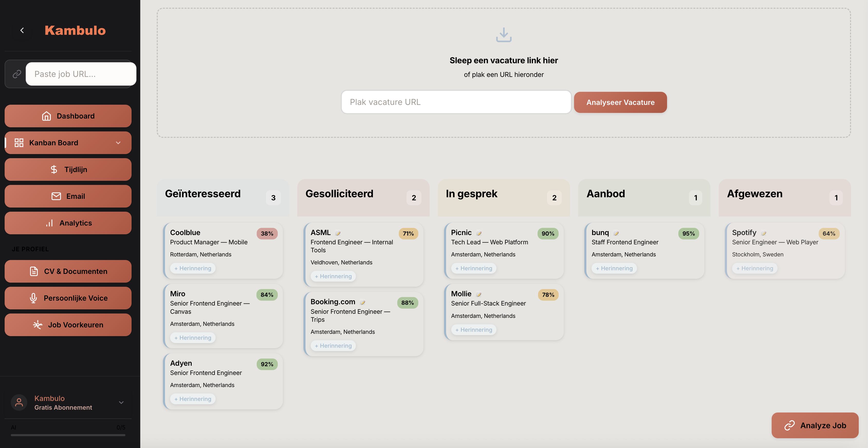Viewport: 868px width, 448px height.
Task: Focus the Plak vacature URL field
Action: point(456,102)
